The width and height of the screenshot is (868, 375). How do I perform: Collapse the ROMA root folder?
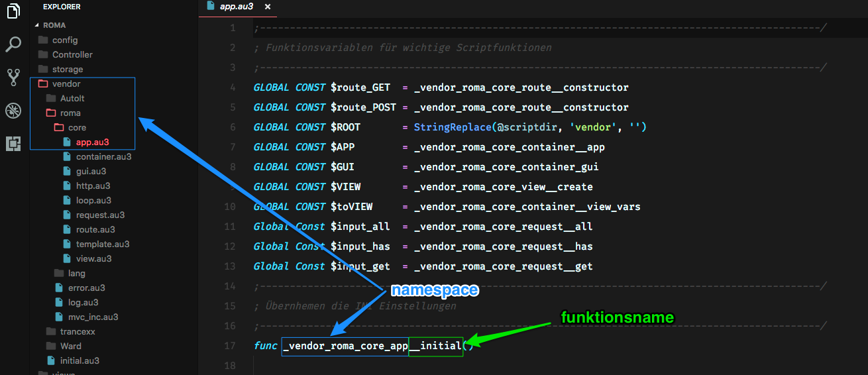[x=54, y=25]
